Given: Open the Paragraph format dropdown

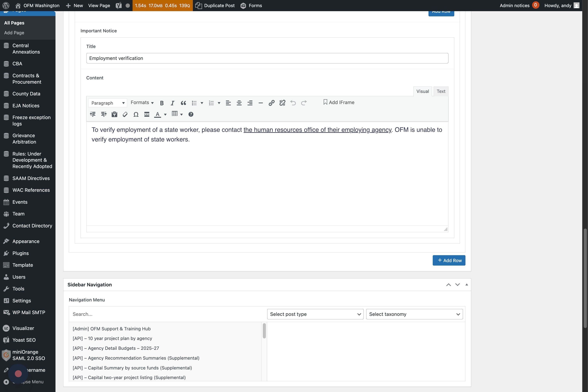Looking at the screenshot, I should (108, 103).
